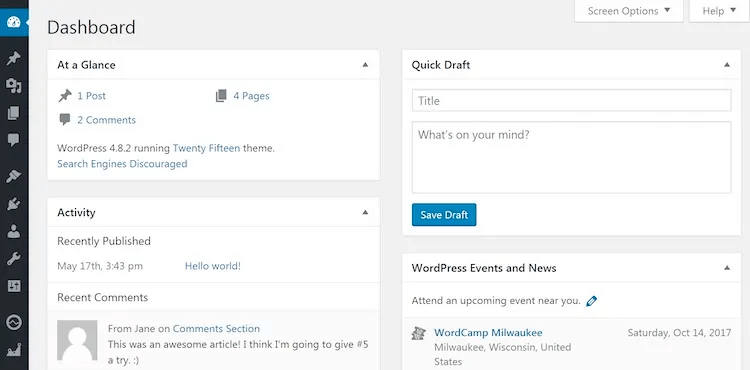Open Tools wrench icon in sidebar
The height and width of the screenshot is (370, 750).
pyautogui.click(x=13, y=259)
